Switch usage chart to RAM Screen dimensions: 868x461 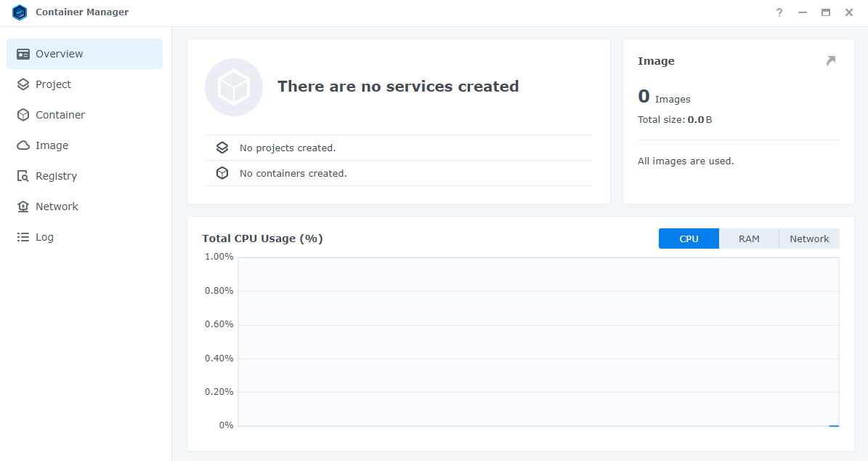(x=749, y=238)
